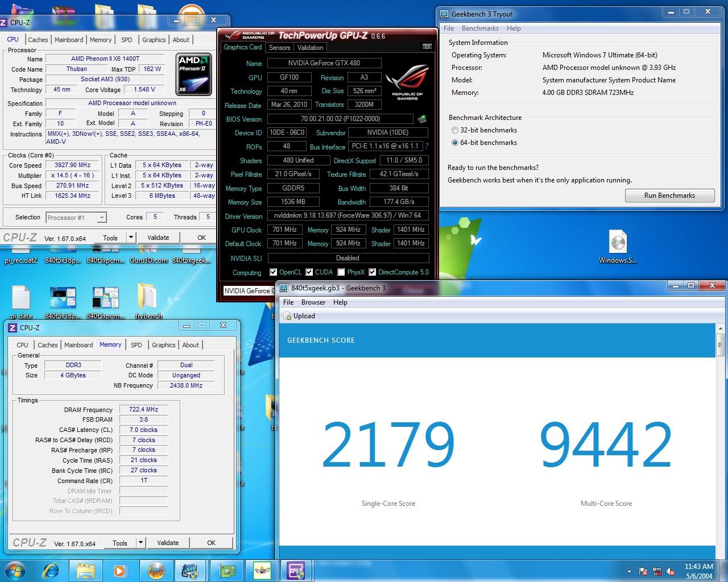This screenshot has height=582, width=728.
Task: Toggle the CUDA checkbox in GPU-Z
Action: coord(309,272)
